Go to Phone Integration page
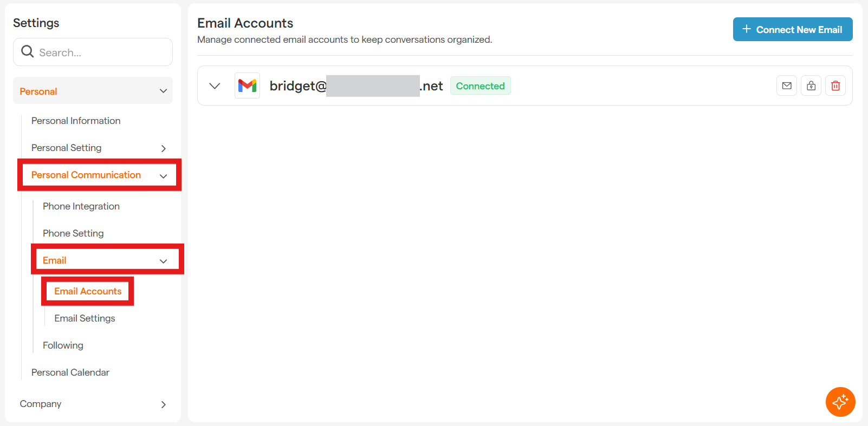Image resolution: width=868 pixels, height=426 pixels. (x=81, y=206)
